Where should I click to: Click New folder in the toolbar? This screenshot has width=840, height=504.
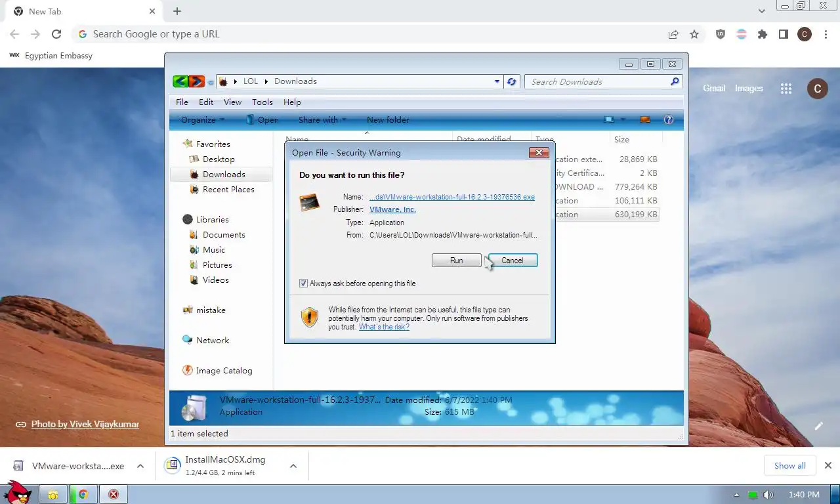[388, 119]
